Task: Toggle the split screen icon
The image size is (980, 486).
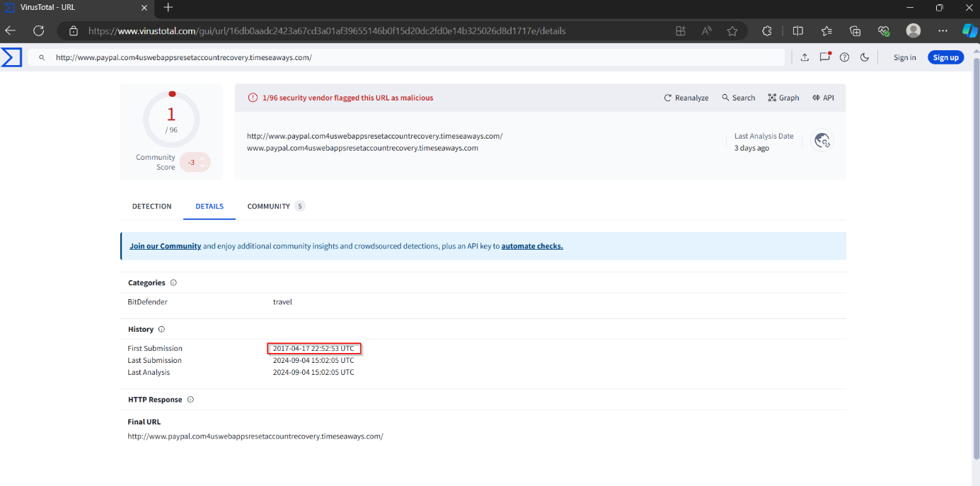Action: tap(798, 31)
